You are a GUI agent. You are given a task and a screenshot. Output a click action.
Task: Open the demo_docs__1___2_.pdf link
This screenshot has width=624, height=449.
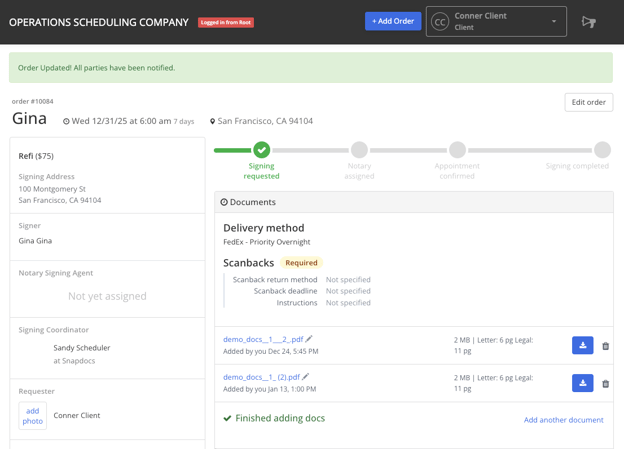click(x=263, y=340)
